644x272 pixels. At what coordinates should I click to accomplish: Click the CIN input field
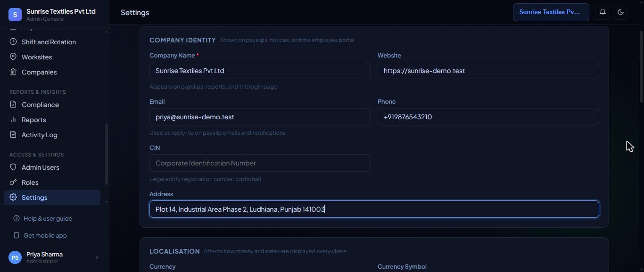(260, 163)
